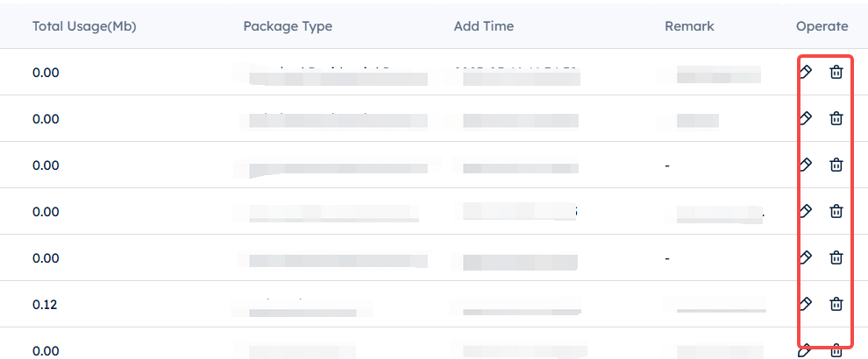Open edit for the fourth row
Screen dimensions: 868x359
pyautogui.click(x=806, y=211)
